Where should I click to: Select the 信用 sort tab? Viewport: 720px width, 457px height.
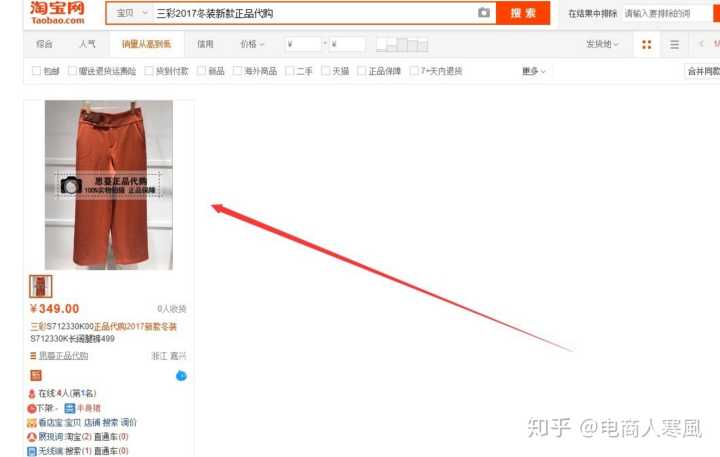tap(205, 44)
